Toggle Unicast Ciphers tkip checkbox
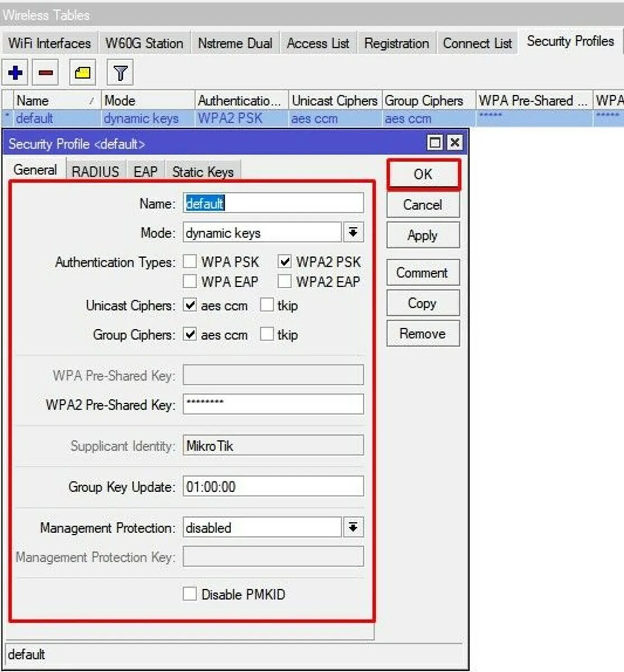The height and width of the screenshot is (672, 624). (267, 305)
